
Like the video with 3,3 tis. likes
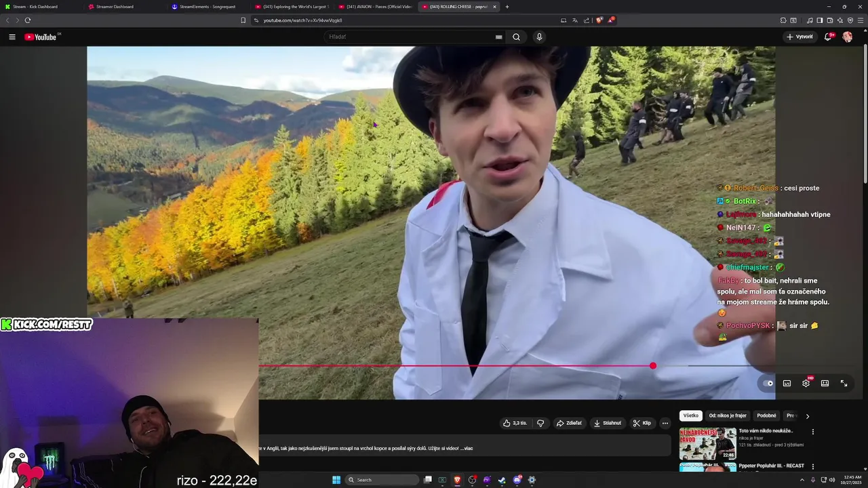[515, 423]
